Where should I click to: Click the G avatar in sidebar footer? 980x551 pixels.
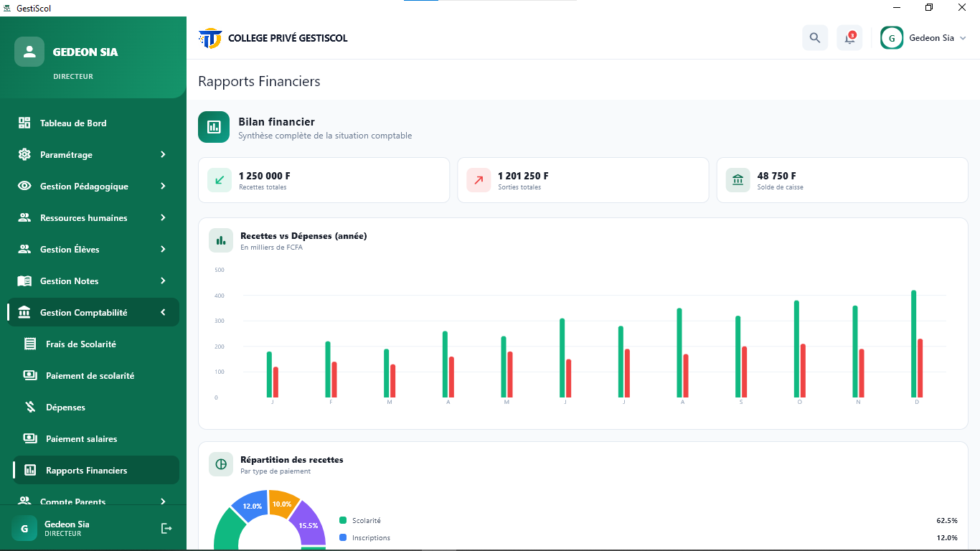pos(24,528)
